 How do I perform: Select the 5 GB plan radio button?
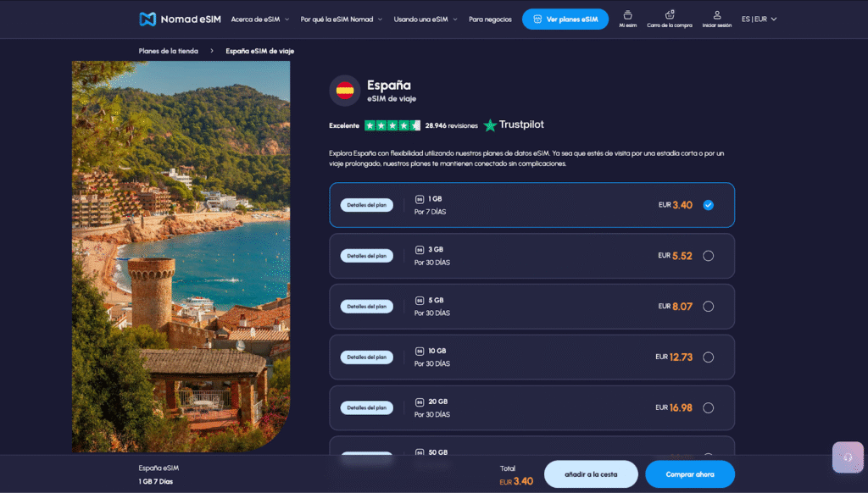(x=708, y=307)
